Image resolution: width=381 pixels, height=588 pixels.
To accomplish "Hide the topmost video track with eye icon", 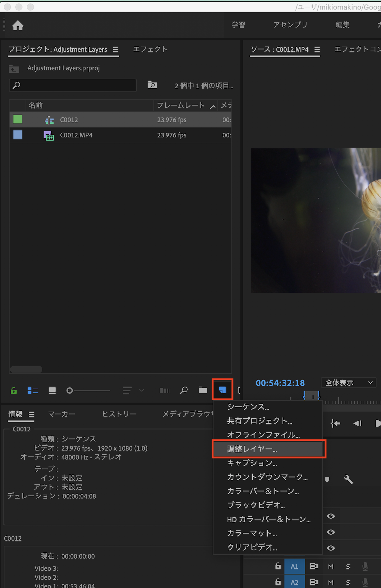I will click(331, 516).
